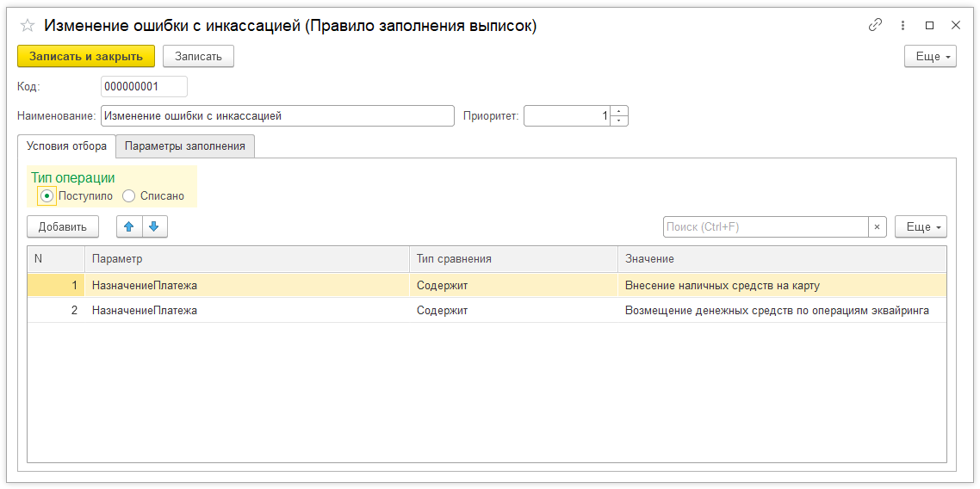Select row 2 with Возмещение денежных средств
This screenshot has height=489, width=980.
[x=487, y=310]
